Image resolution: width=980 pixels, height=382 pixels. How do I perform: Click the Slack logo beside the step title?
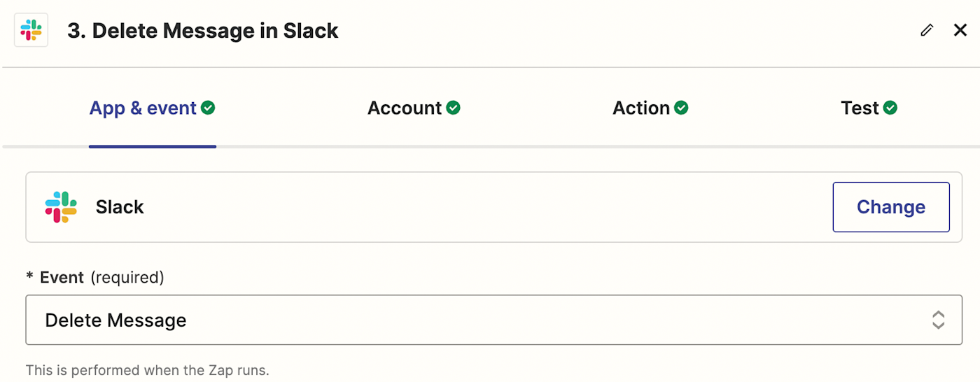click(31, 31)
